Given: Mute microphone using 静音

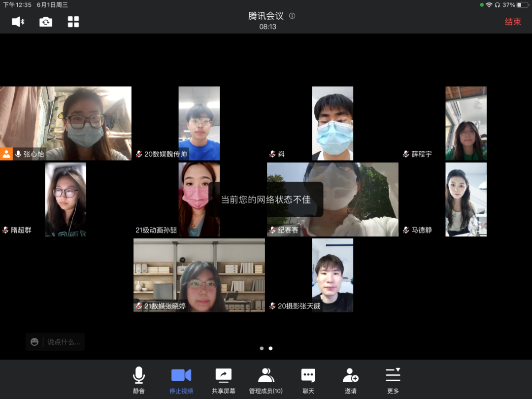Looking at the screenshot, I should 139,380.
